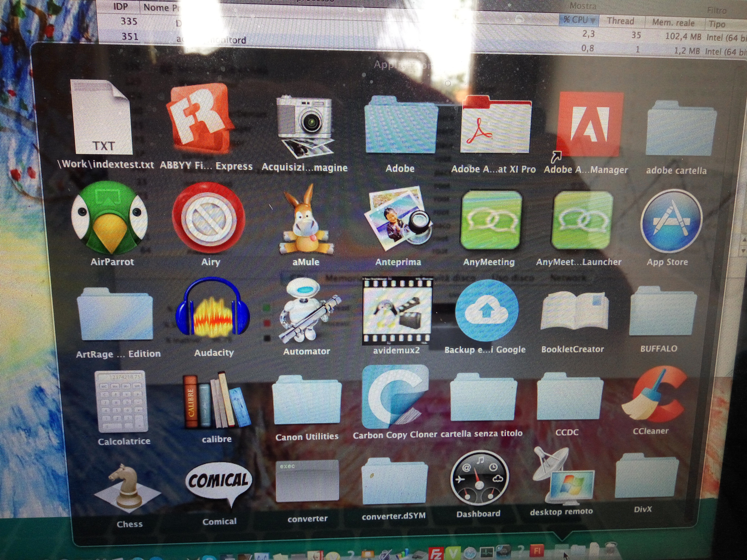Open the Airy app icon

pos(209,218)
